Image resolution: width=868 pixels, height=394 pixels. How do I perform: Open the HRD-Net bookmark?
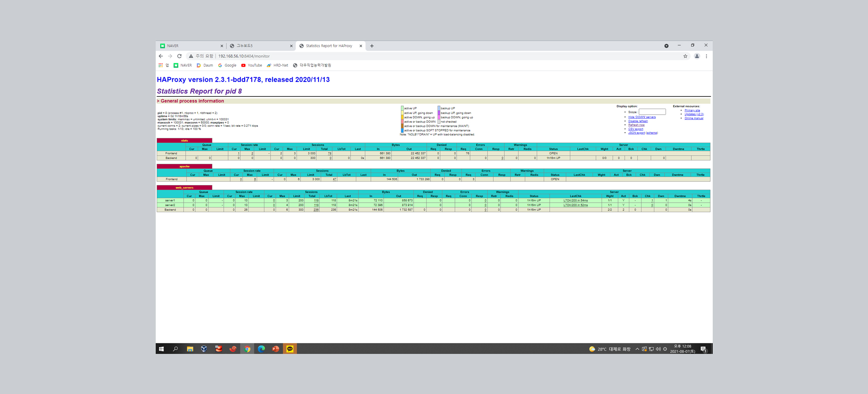[x=277, y=65]
